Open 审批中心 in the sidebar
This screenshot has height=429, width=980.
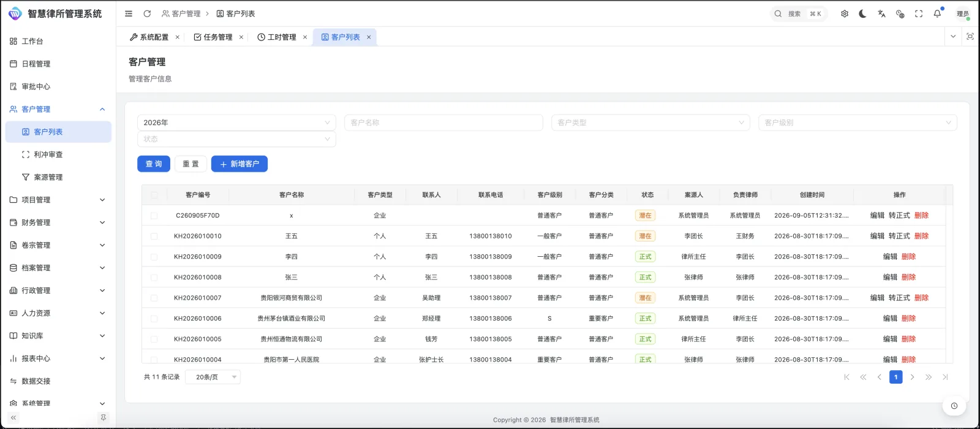click(x=58, y=86)
